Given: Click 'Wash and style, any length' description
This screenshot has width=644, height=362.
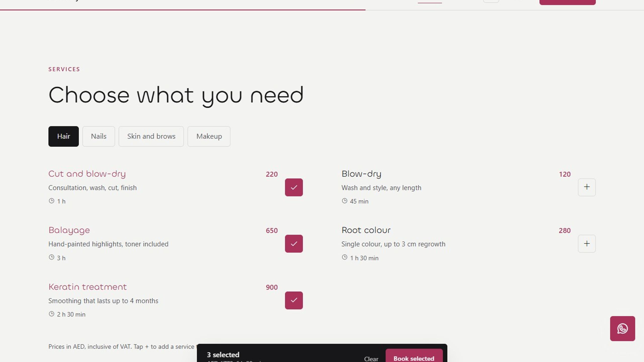Looking at the screenshot, I should pos(381,188).
